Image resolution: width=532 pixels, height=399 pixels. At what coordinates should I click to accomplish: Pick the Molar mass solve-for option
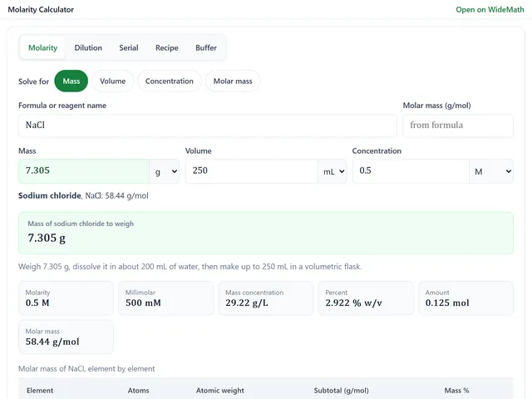coord(233,81)
